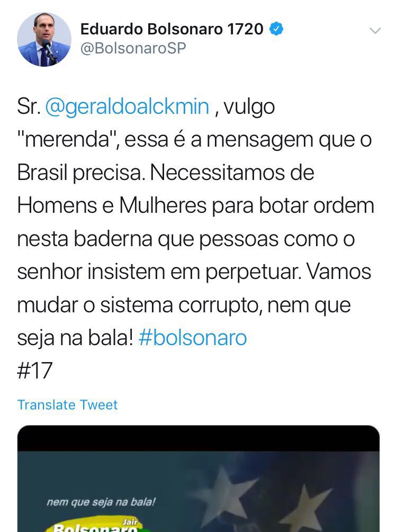Click the #17 text in the tweet
The width and height of the screenshot is (397, 532).
click(34, 370)
